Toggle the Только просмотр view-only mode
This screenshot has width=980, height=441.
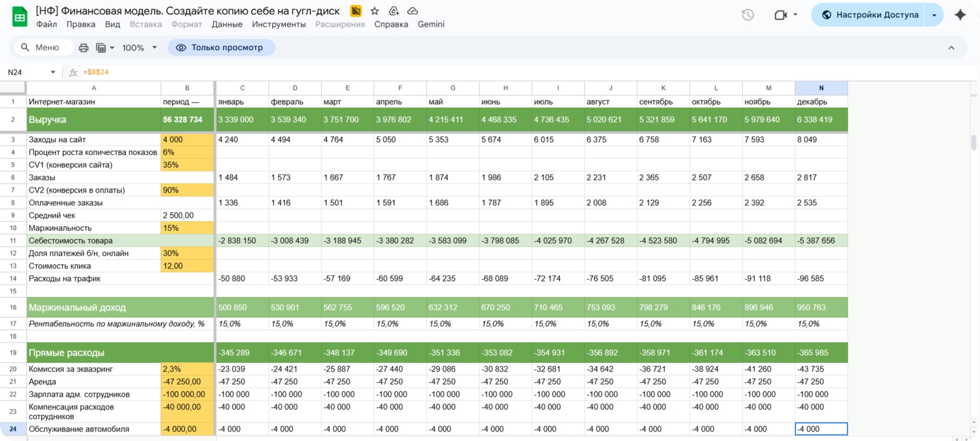coord(221,47)
